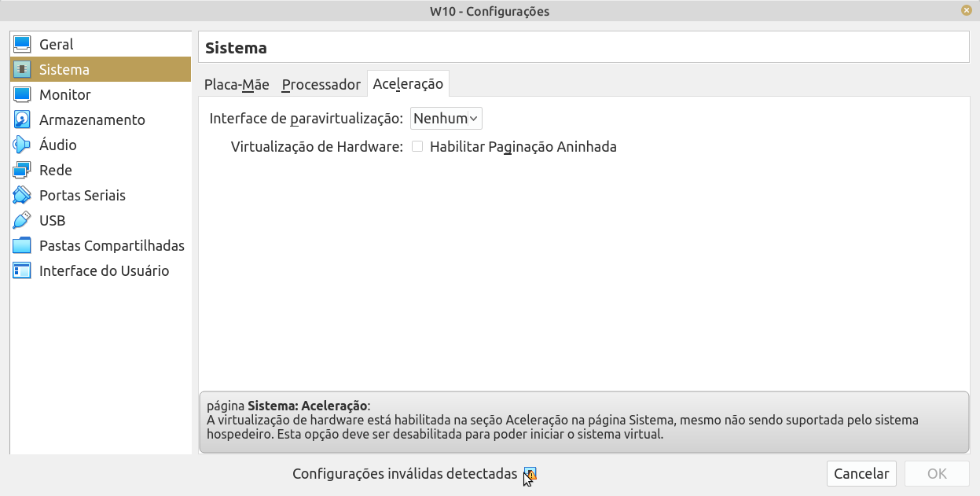This screenshot has width=980, height=496.
Task: Expand the Interface de paravirtualização dropdown
Action: [x=446, y=119]
